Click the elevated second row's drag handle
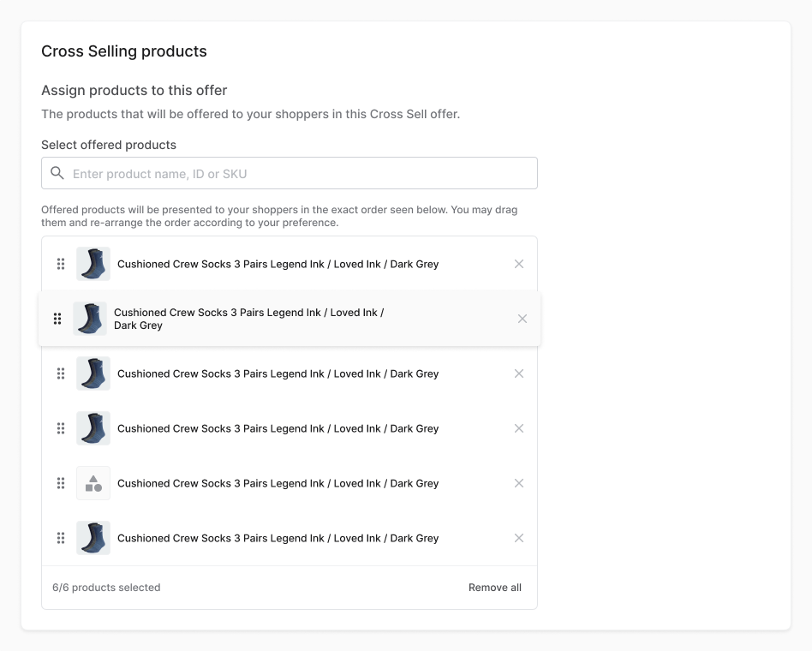812x651 pixels. (57, 319)
